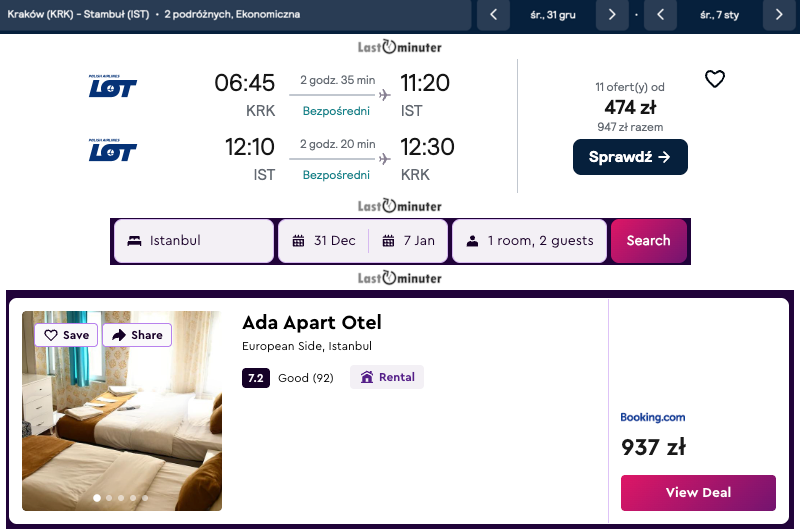800x529 pixels.
Task: Go to next return date after 7 sty
Action: pos(779,15)
